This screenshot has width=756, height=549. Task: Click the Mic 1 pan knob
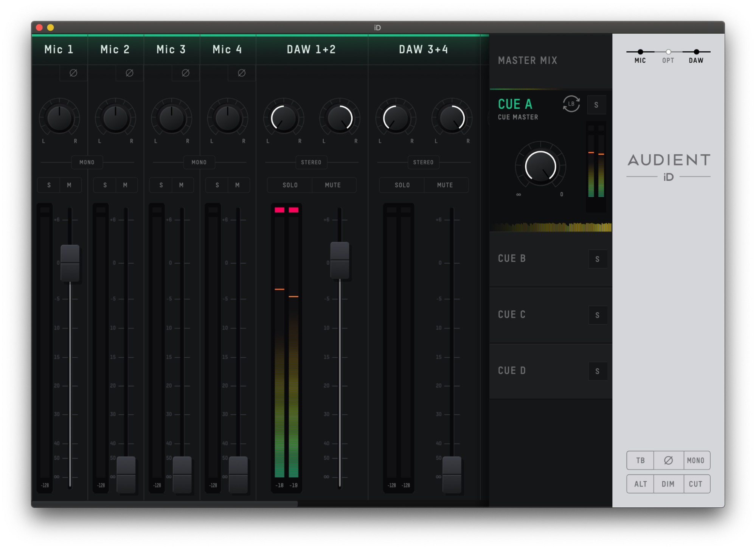59,118
